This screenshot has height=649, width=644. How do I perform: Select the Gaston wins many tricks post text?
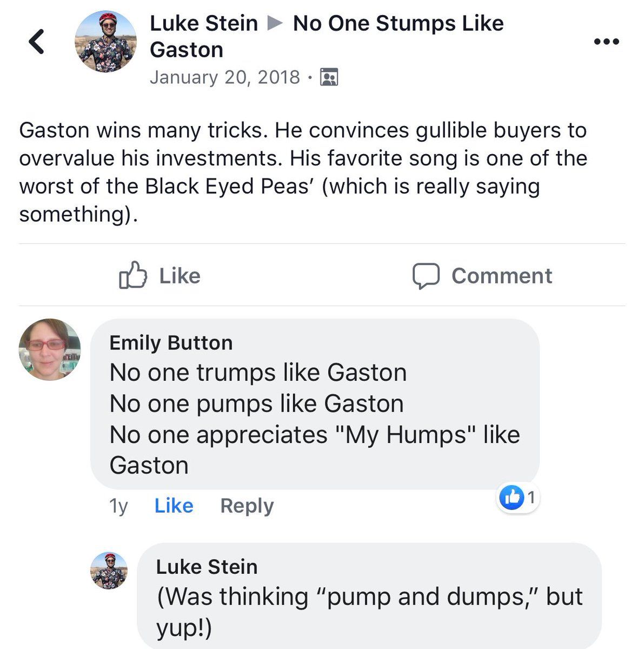click(303, 172)
